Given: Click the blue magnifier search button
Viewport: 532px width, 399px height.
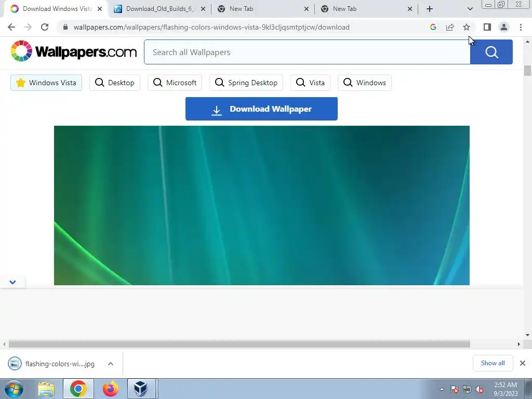Looking at the screenshot, I should [491, 52].
